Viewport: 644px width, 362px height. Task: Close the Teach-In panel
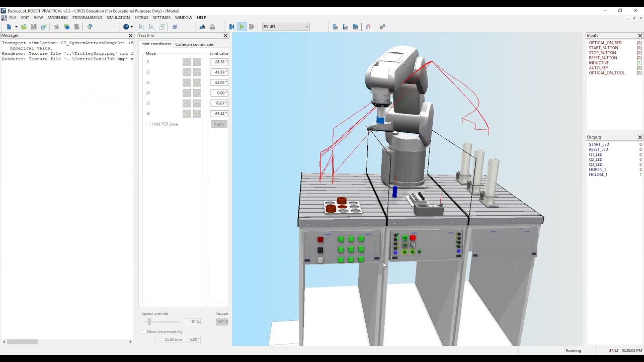(225, 36)
